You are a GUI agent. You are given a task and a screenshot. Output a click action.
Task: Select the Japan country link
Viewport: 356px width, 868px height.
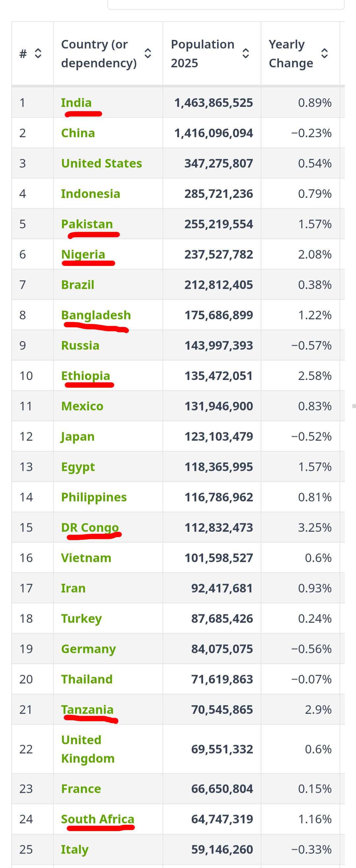tap(77, 436)
